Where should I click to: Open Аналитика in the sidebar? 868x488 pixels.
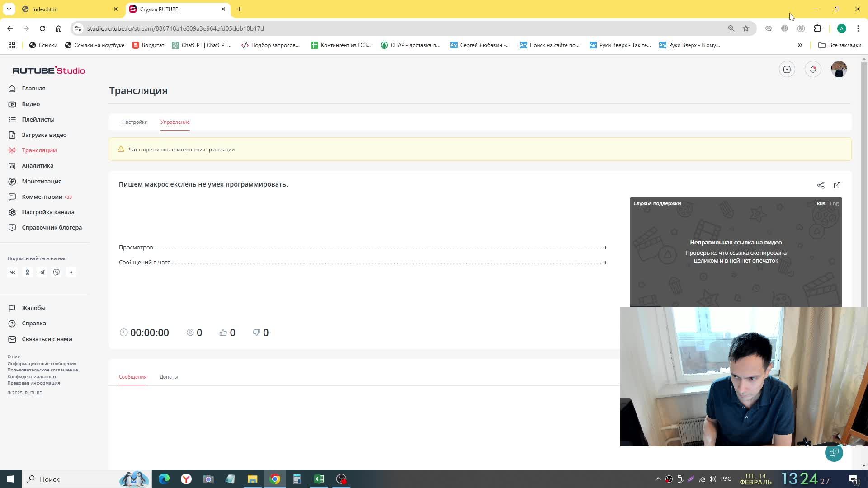tap(38, 166)
